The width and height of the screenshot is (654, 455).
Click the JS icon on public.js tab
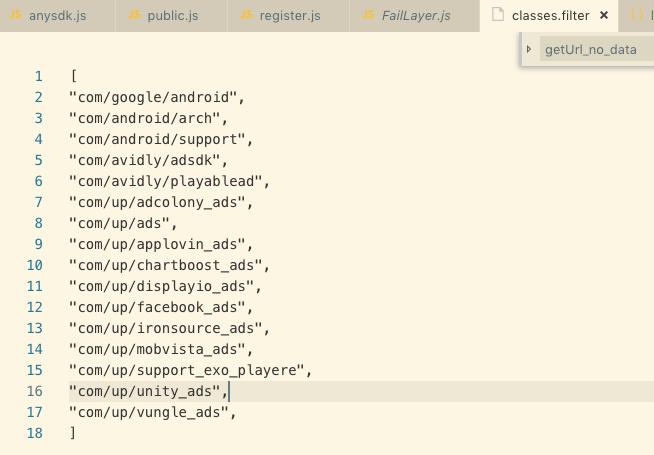tap(133, 16)
